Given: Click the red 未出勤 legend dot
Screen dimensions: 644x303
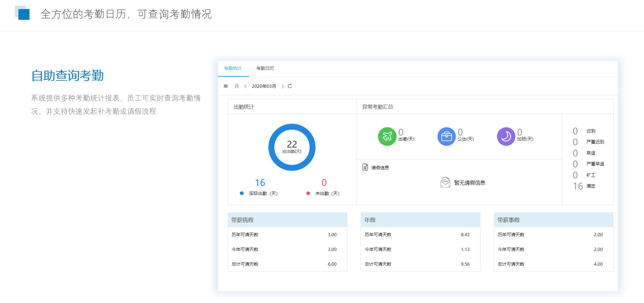Looking at the screenshot, I should (308, 193).
